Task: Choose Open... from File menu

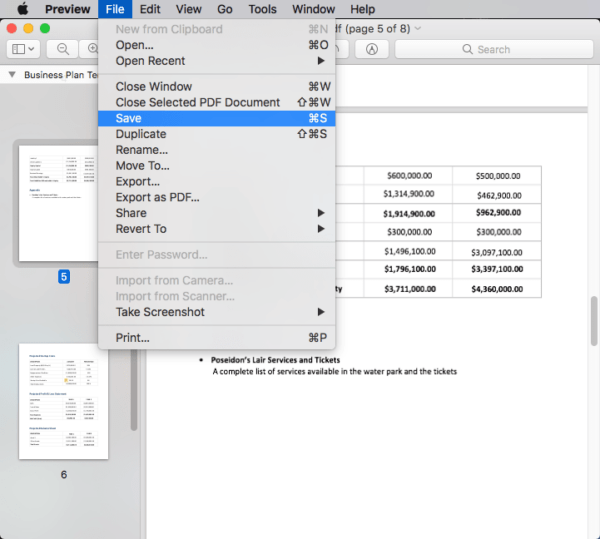Action: point(217,45)
